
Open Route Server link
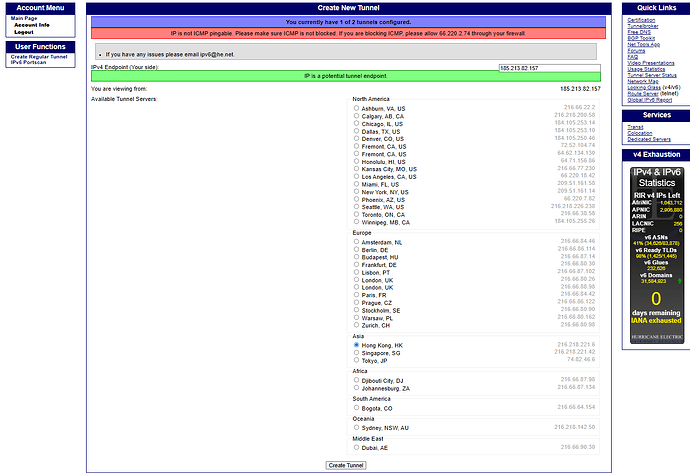click(x=642, y=94)
